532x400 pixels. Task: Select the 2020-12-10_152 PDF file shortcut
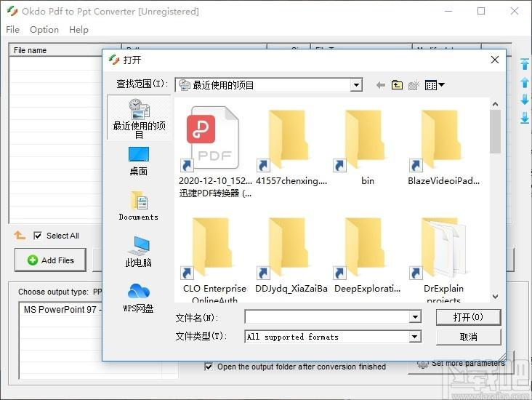215,151
